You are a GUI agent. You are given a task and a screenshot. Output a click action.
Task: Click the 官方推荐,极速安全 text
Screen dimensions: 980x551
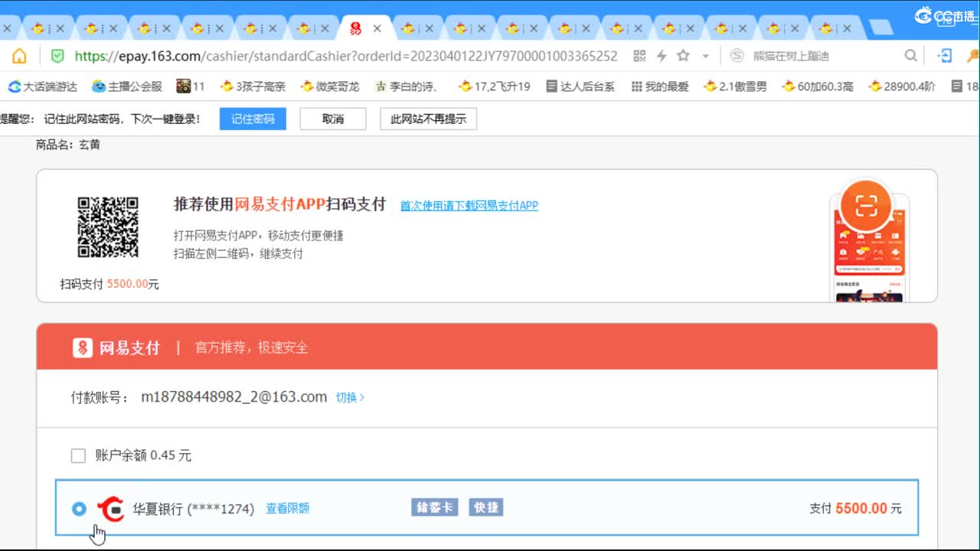pos(252,348)
